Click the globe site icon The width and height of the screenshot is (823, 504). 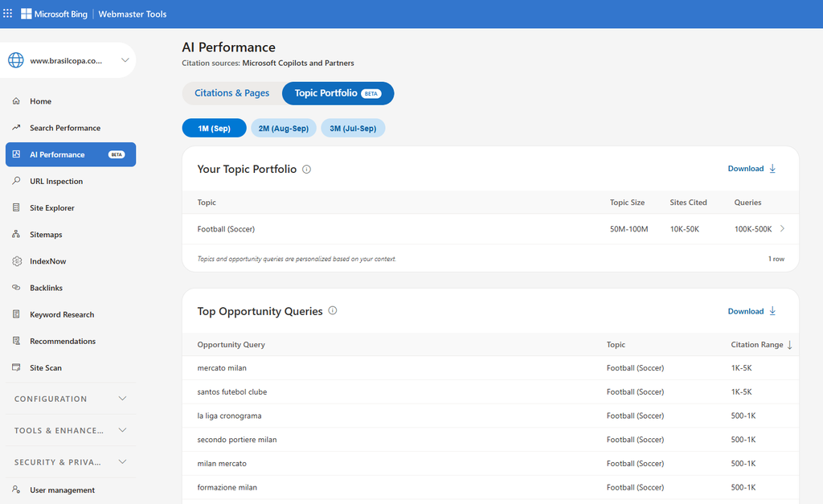(x=16, y=60)
